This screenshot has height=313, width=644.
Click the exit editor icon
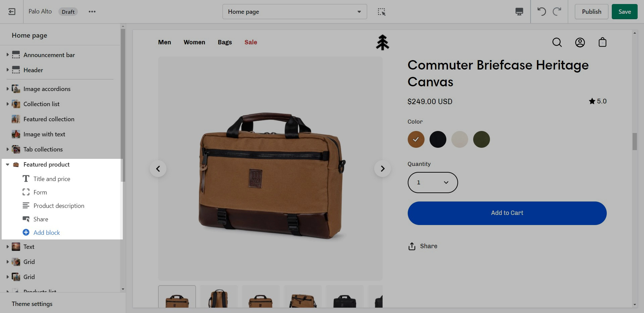12,12
